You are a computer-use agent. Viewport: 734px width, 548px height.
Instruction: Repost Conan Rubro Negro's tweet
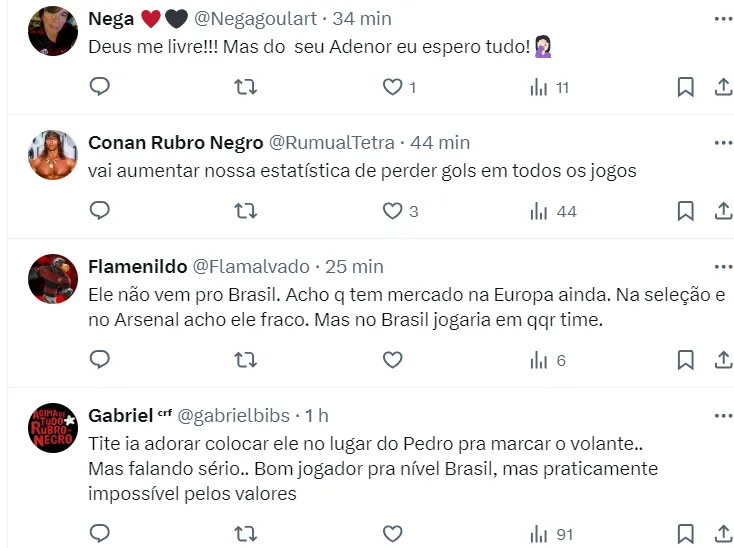coord(245,211)
